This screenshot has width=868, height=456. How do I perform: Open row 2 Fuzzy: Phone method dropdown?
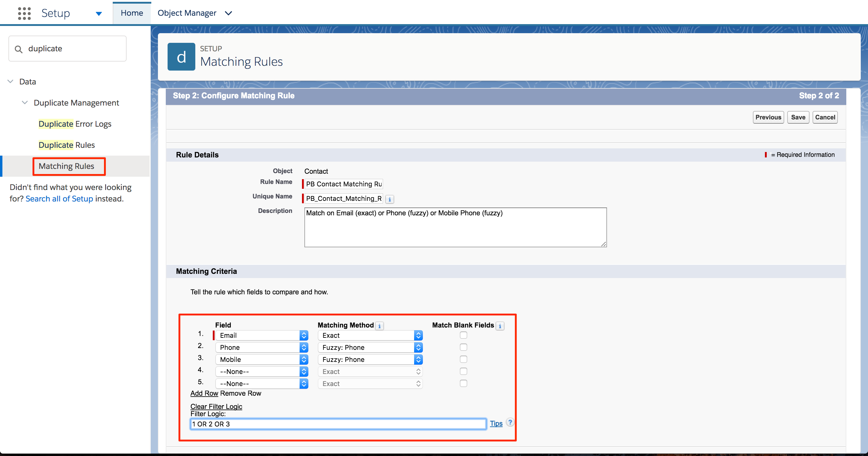tap(370, 347)
